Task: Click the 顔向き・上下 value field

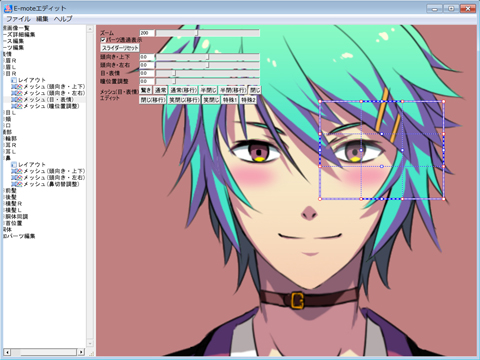Action: [147, 57]
